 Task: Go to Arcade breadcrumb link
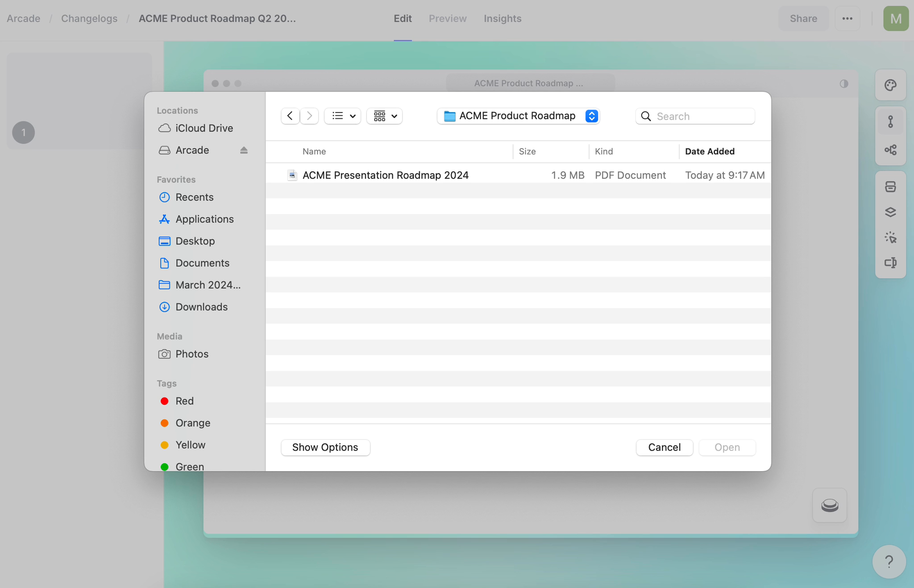(x=23, y=18)
